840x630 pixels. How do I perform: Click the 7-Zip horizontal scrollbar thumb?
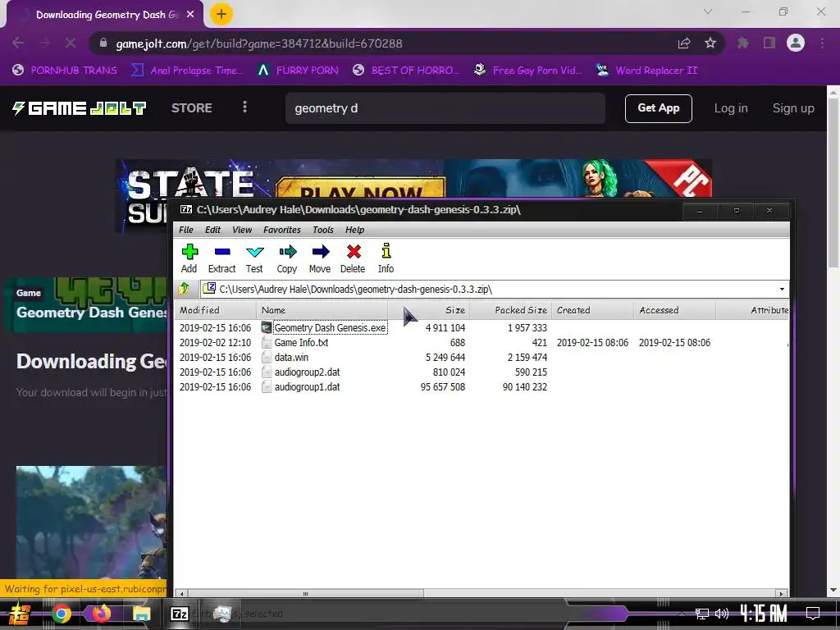305,594
